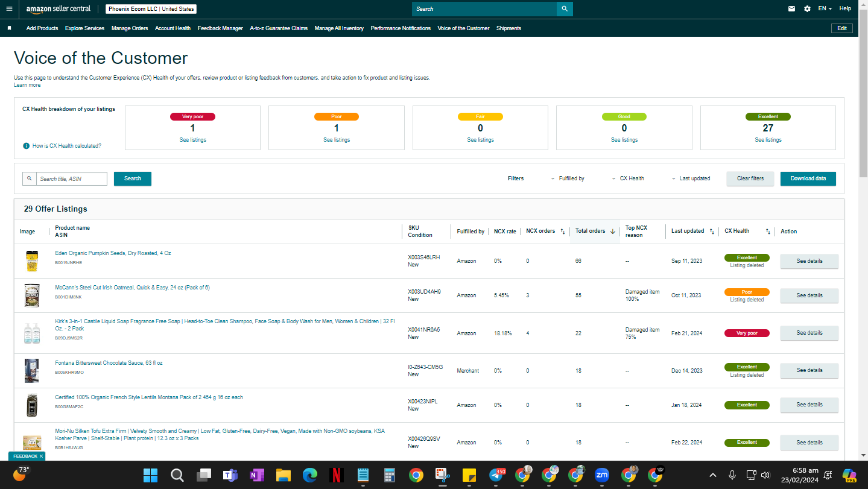
Task: Open Zoom from the taskbar
Action: point(601,475)
